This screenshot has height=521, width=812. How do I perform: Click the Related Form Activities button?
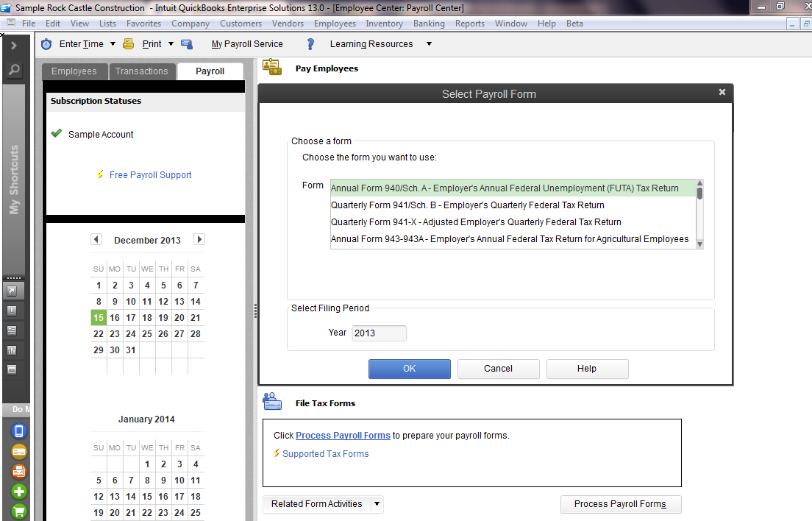coord(317,504)
